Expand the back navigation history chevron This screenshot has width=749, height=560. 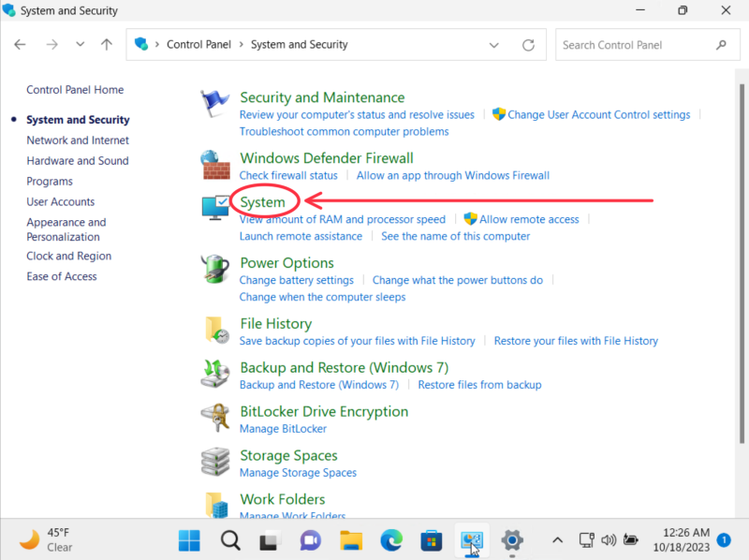(x=80, y=44)
